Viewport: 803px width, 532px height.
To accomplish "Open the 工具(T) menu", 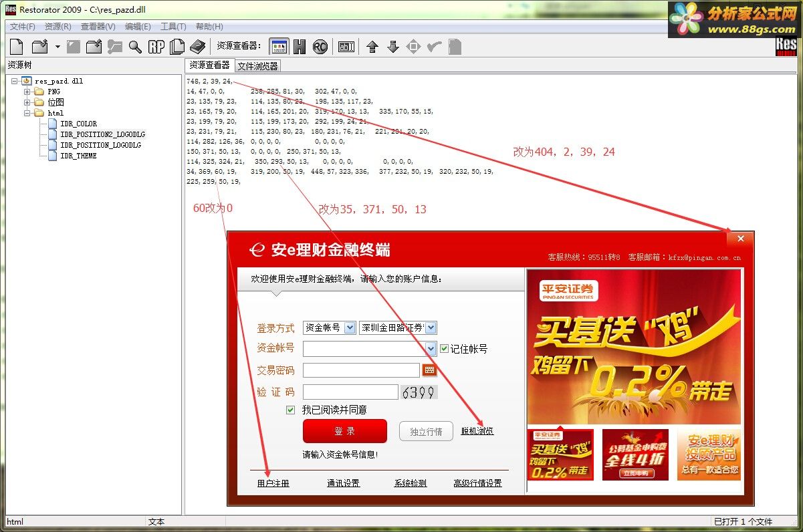I will (173, 27).
